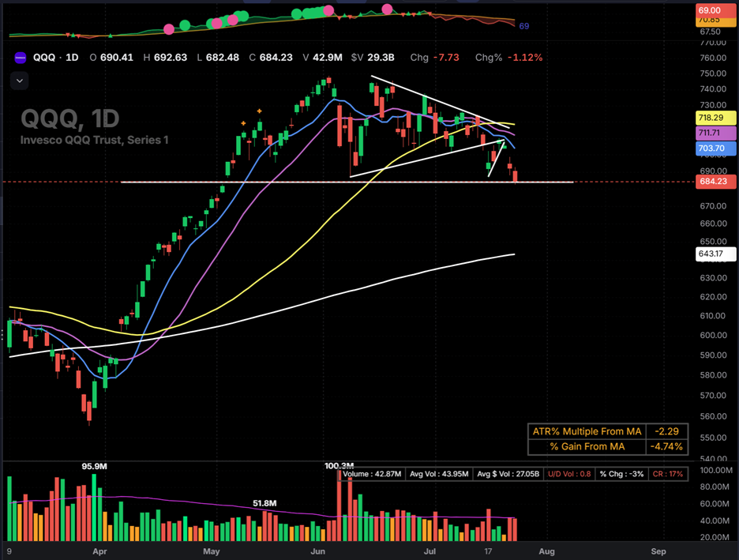Click the 560.00 price axis label
Viewport: 739px width, 560px height.
713,416
